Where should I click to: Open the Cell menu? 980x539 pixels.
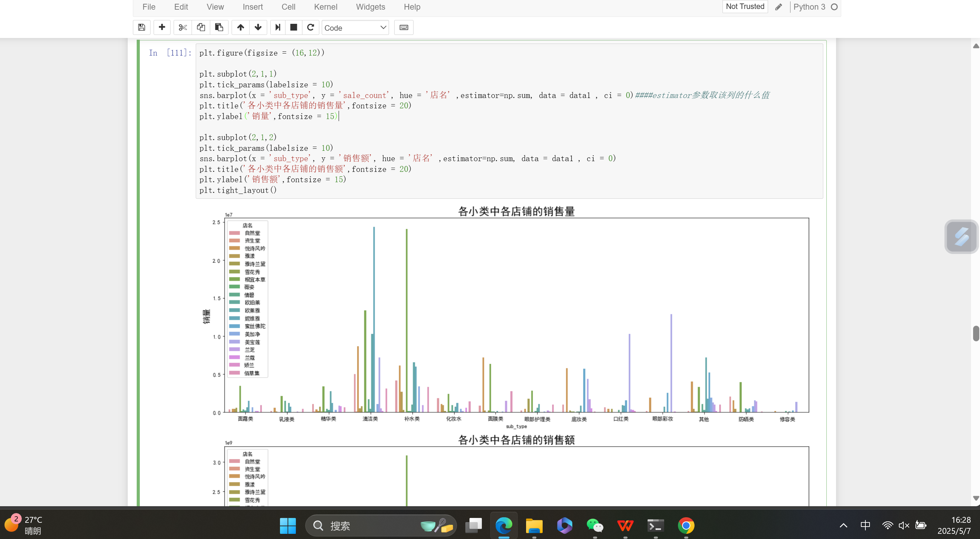(288, 7)
